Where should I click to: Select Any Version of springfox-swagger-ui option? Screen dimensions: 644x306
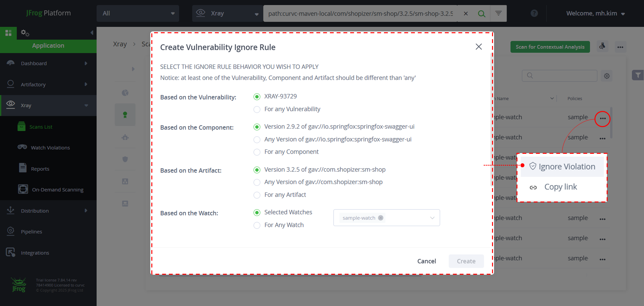[257, 140]
